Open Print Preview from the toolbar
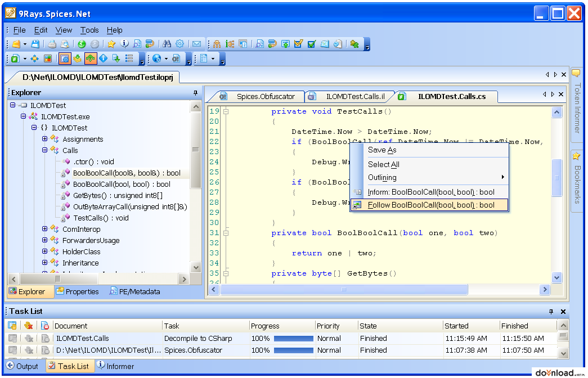The height and width of the screenshot is (378, 588). 65,44
